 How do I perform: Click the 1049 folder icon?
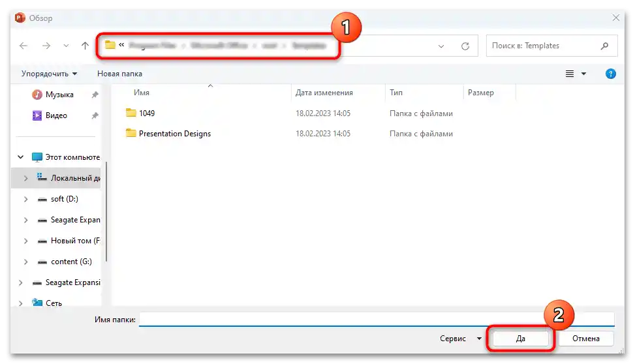pyautogui.click(x=131, y=113)
